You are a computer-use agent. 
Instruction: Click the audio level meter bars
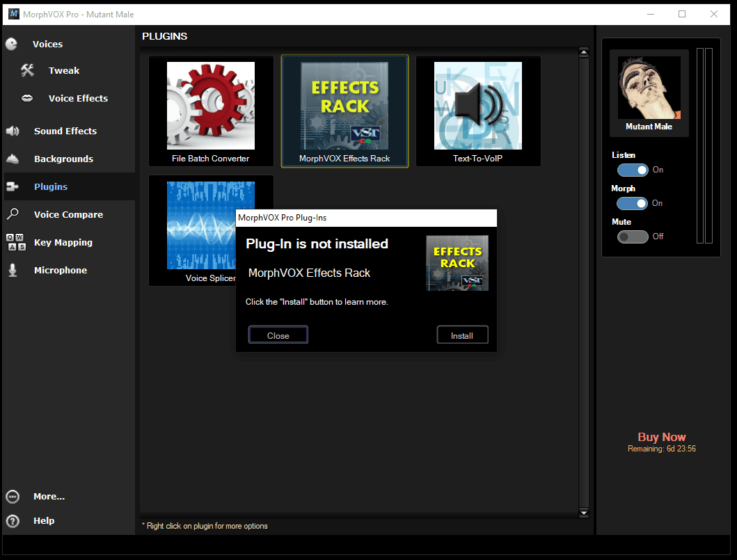pyautogui.click(x=704, y=145)
